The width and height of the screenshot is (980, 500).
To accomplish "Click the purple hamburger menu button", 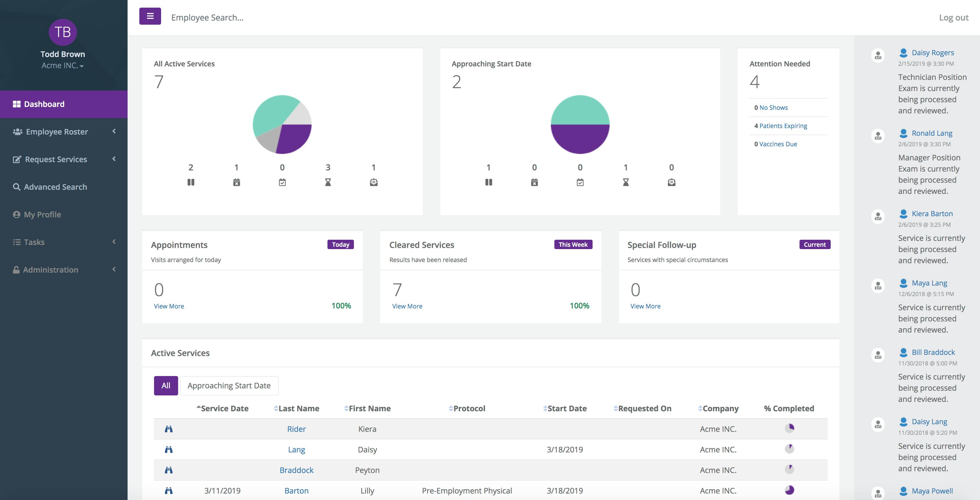I will click(150, 16).
